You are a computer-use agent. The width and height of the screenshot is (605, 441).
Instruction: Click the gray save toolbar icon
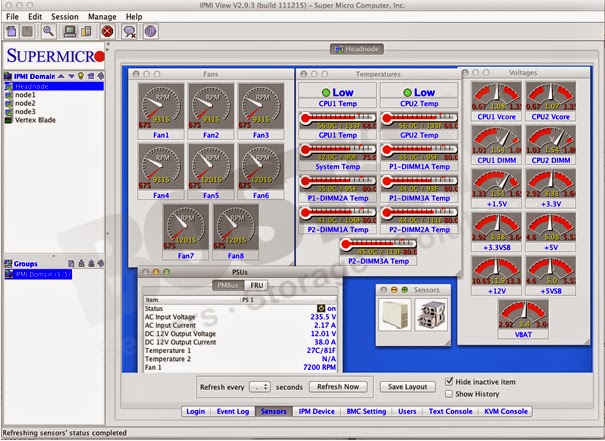[x=27, y=31]
